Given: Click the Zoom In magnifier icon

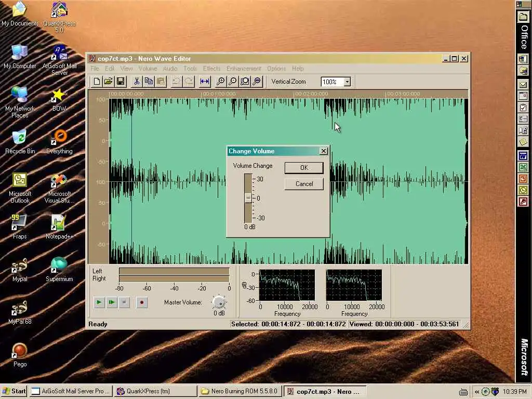Looking at the screenshot, I should point(220,82).
